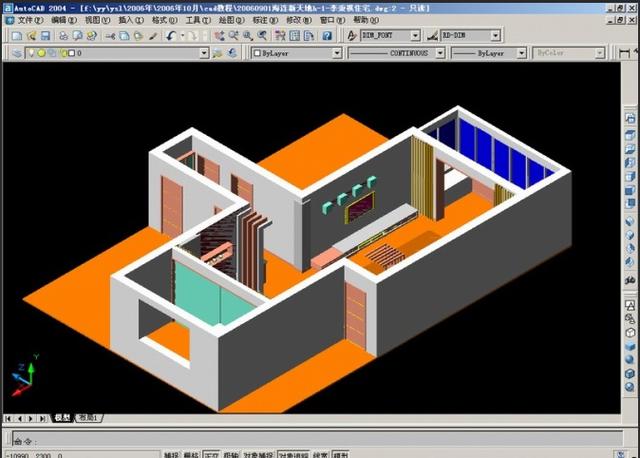Open the 文件 (File) menu

click(30, 20)
